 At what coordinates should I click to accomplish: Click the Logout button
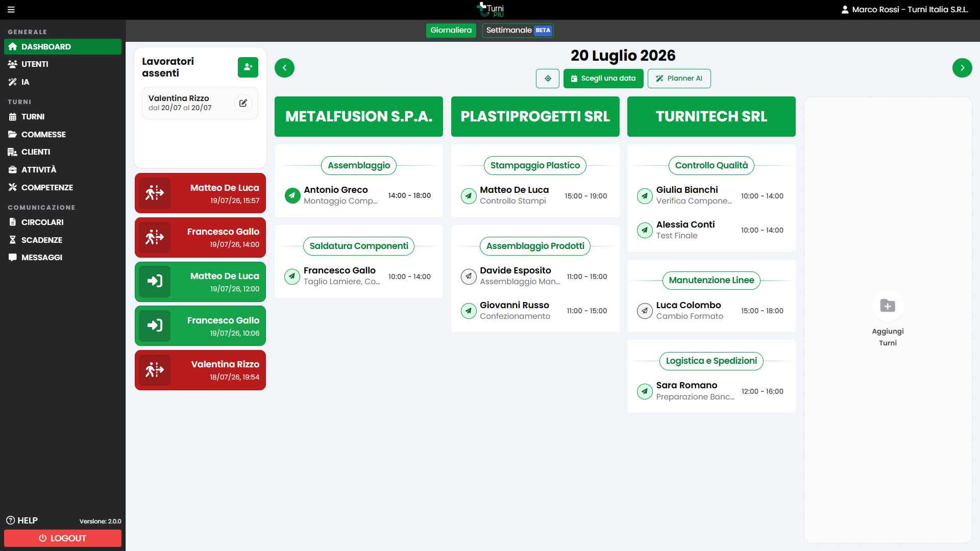[x=63, y=538]
